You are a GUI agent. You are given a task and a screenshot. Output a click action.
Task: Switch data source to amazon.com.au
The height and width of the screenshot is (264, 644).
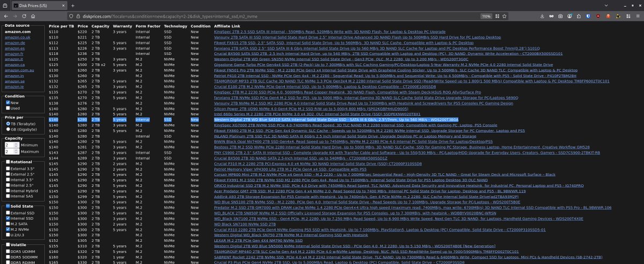click(x=20, y=70)
